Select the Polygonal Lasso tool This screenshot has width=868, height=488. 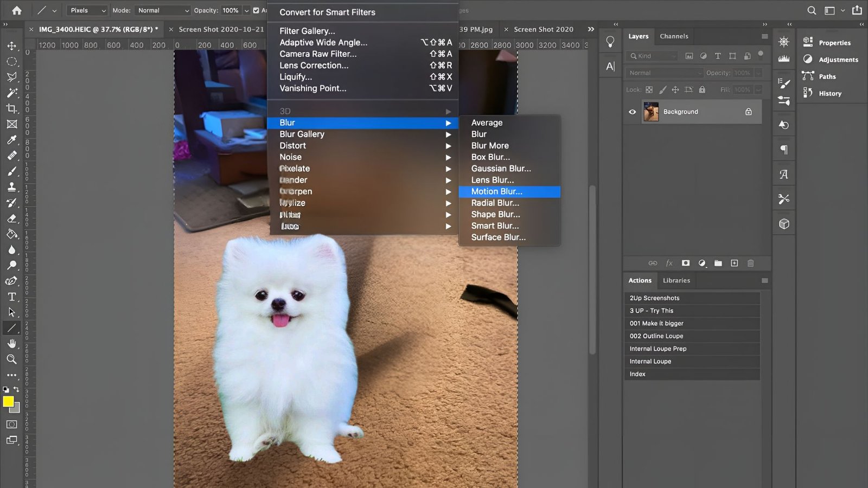[x=11, y=77]
